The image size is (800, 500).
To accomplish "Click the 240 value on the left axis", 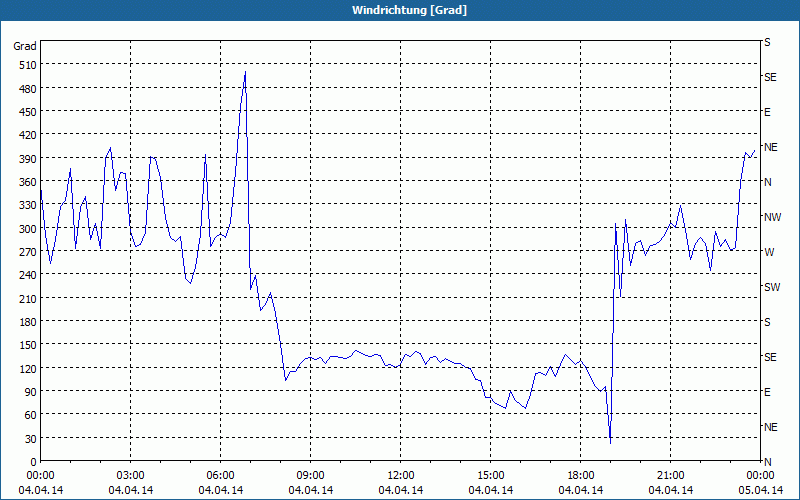I will tap(28, 275).
